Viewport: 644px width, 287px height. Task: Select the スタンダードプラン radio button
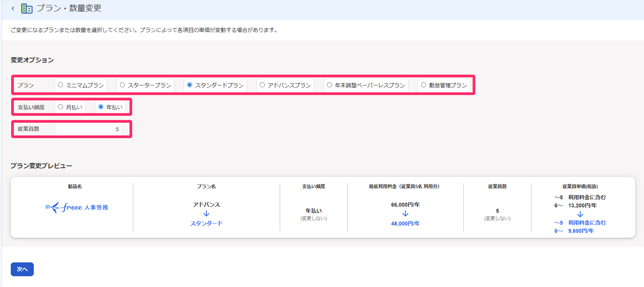click(189, 85)
